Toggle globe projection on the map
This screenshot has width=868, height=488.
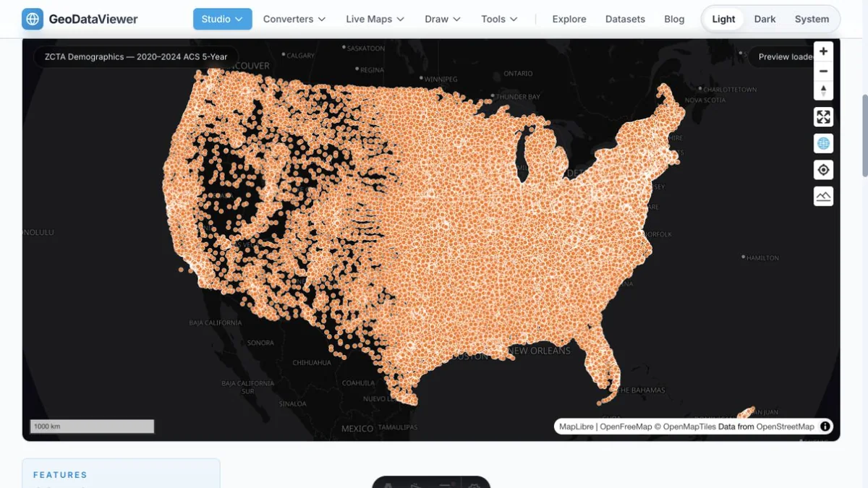[823, 143]
